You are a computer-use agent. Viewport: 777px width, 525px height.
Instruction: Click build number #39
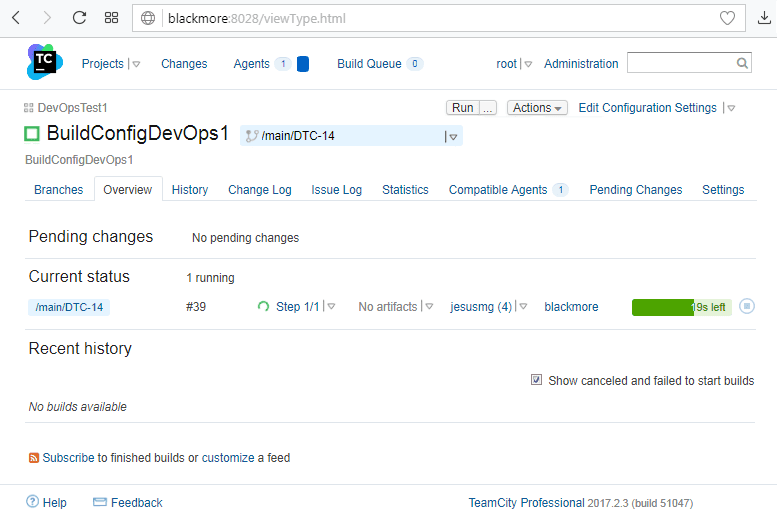tap(196, 307)
